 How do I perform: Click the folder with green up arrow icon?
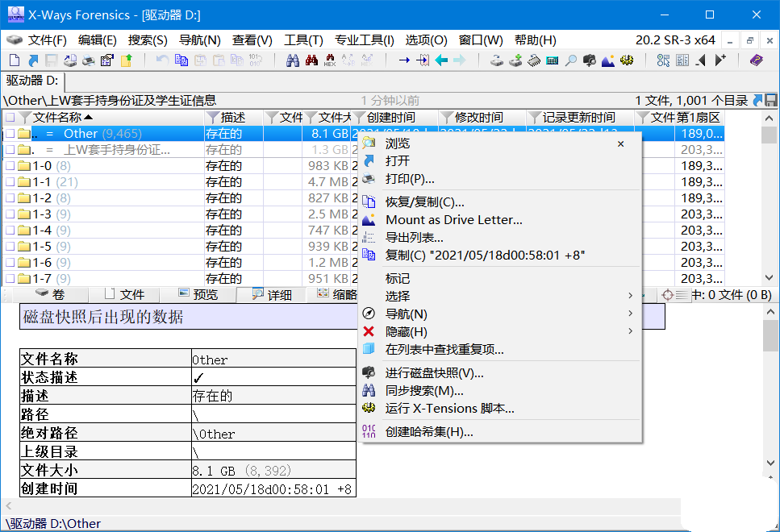127,60
